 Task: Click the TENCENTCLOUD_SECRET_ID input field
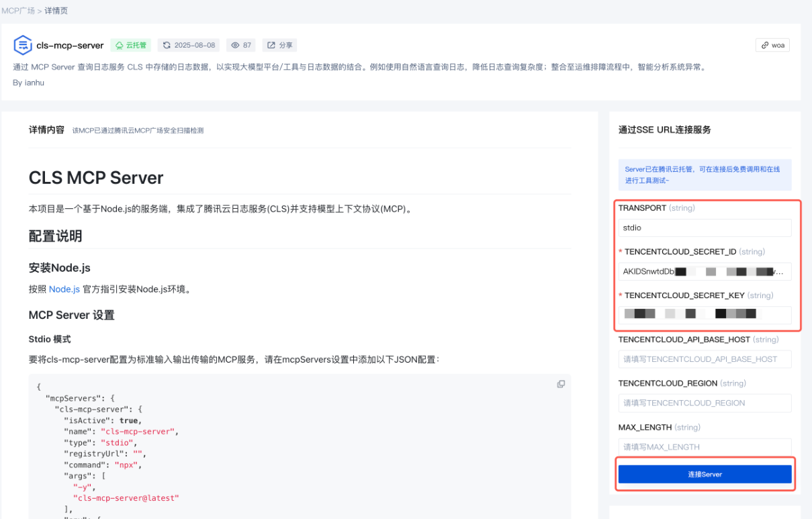(x=705, y=271)
